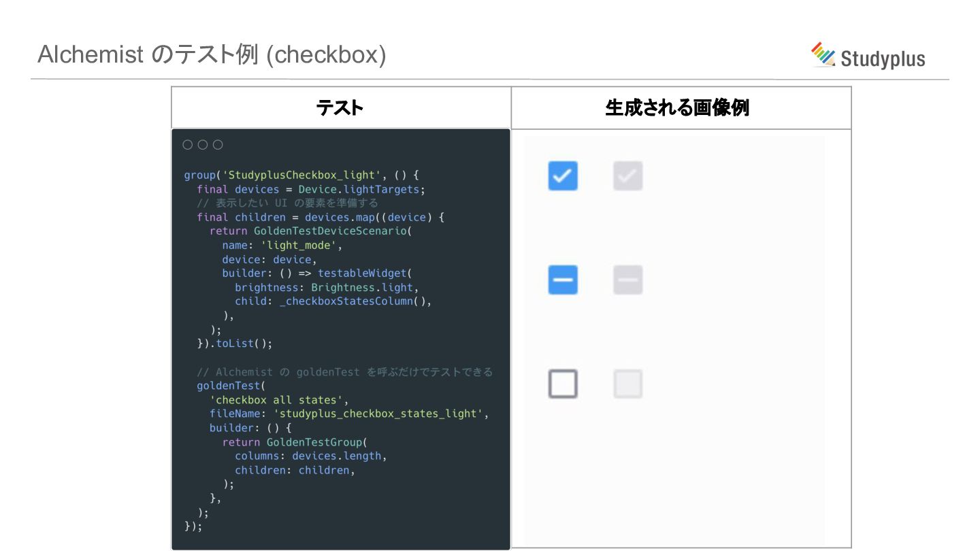This screenshot has height=551, width=980.
Task: Click the code line '}).toList();'
Action: point(234,344)
